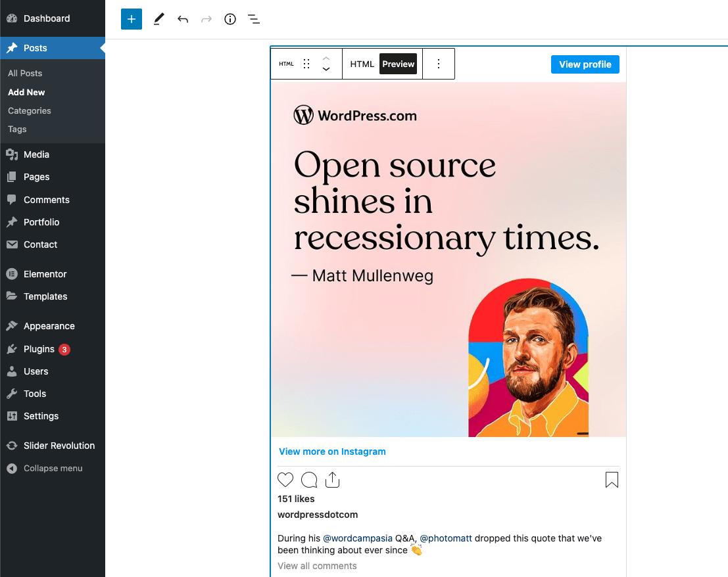
Task: Bookmark the Instagram post
Action: coord(612,480)
